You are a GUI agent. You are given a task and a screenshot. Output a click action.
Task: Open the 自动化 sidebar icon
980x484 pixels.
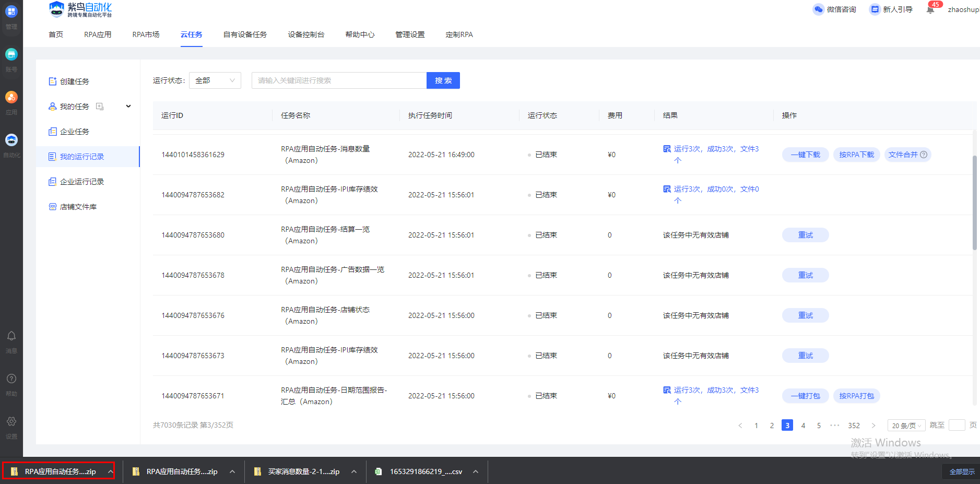(11, 140)
